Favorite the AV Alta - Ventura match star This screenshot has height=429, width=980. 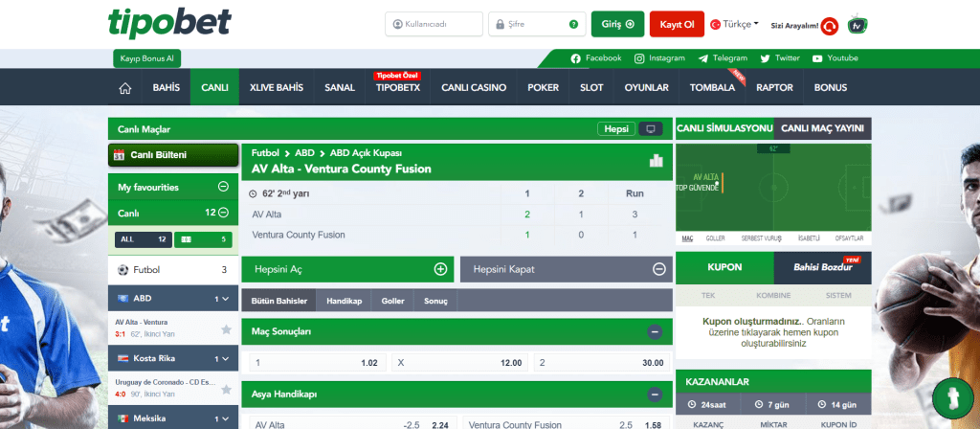(227, 328)
